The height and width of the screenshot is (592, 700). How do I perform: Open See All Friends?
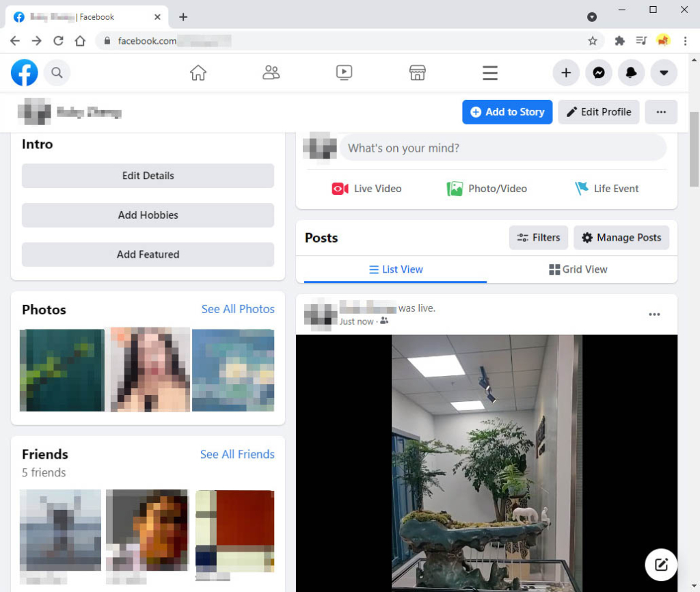click(237, 454)
